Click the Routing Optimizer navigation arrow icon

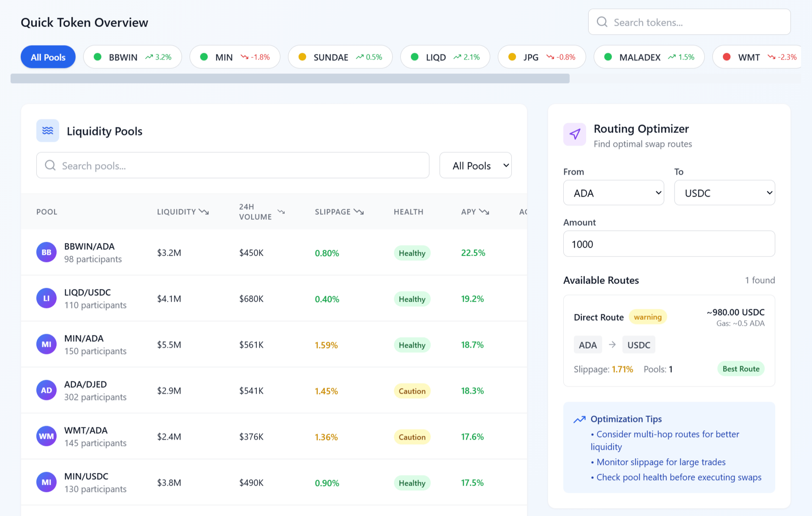pyautogui.click(x=574, y=134)
